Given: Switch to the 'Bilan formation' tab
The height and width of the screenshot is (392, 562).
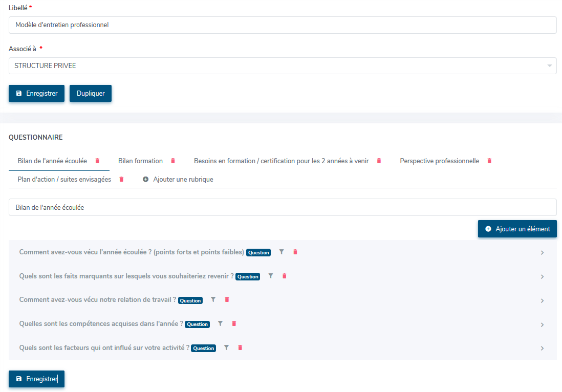Looking at the screenshot, I should (x=140, y=161).
